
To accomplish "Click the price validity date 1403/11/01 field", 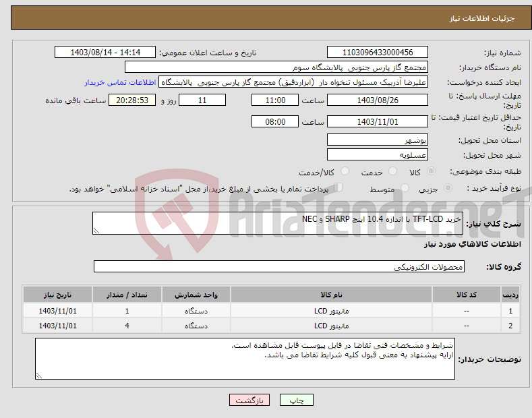I will [x=378, y=121].
